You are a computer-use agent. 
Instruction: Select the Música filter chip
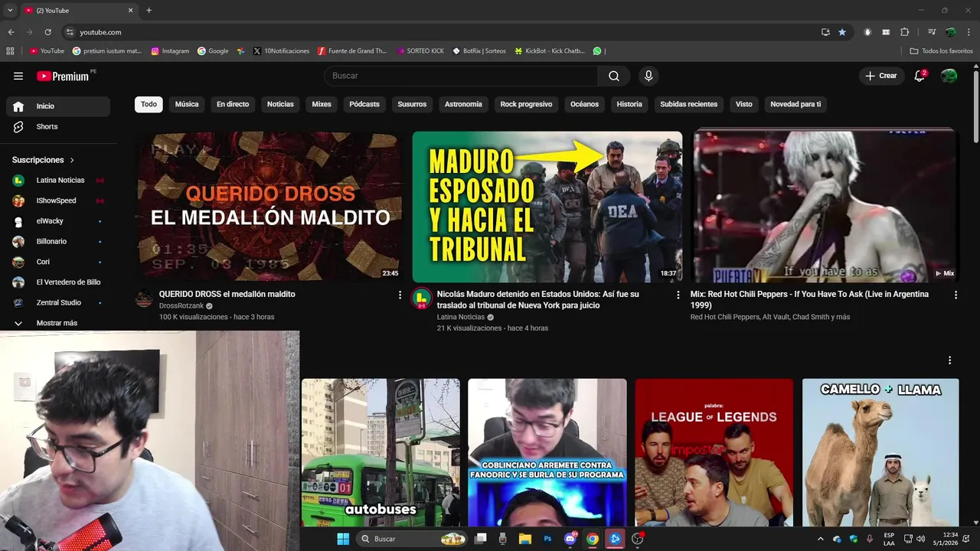[x=187, y=104]
